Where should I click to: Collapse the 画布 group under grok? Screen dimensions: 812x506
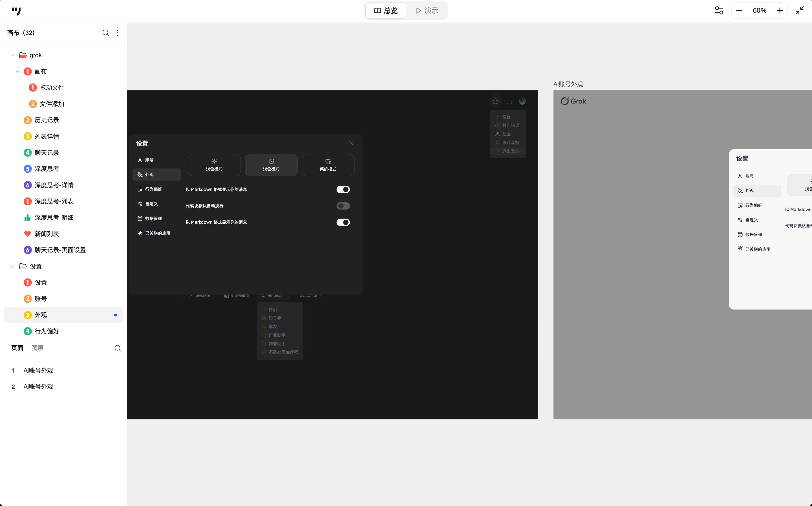click(x=17, y=72)
